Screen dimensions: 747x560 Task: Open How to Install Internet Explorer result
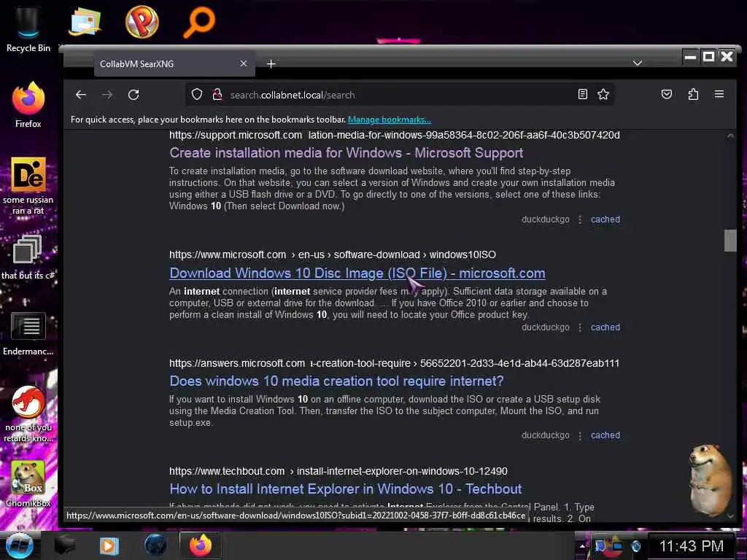(x=345, y=489)
